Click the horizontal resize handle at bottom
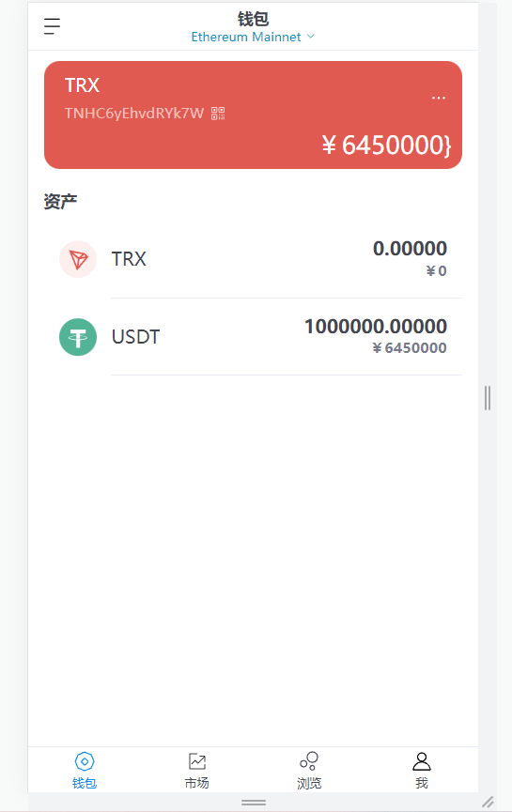Screen dimensions: 512x812 254,803
